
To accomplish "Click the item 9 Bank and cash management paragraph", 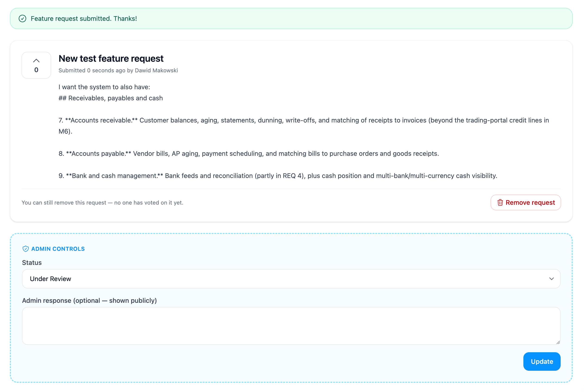I will point(278,176).
